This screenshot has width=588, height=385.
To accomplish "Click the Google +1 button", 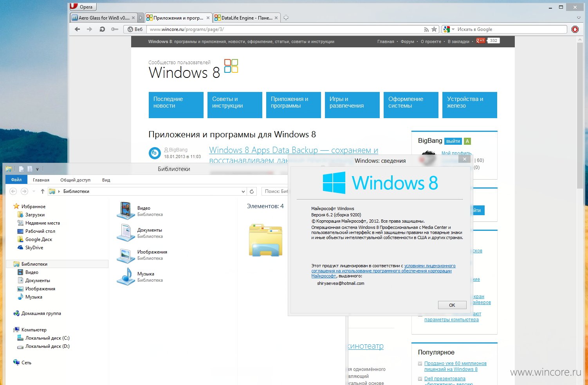I will [x=480, y=41].
